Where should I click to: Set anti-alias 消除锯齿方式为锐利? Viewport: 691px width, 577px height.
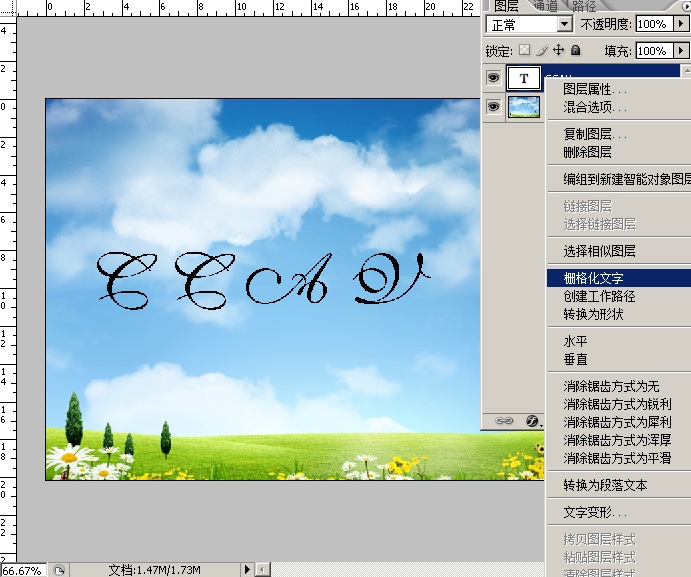point(617,404)
